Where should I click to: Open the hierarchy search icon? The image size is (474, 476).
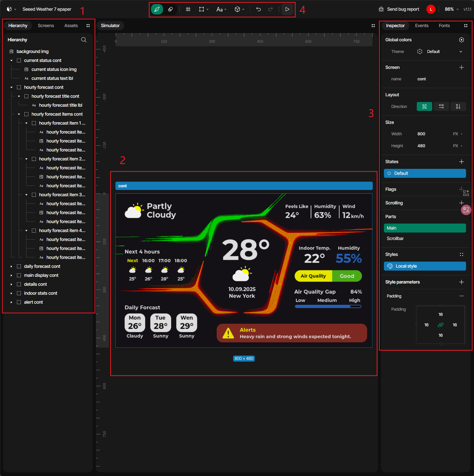pos(84,40)
